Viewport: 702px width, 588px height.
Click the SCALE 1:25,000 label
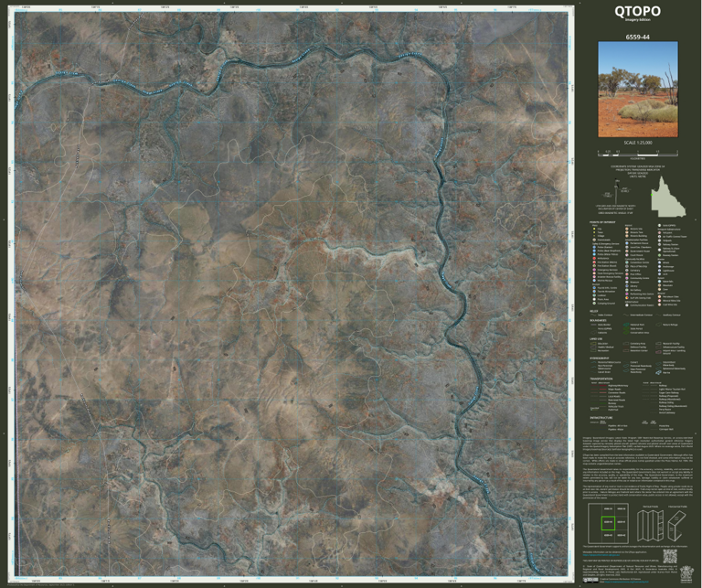638,143
